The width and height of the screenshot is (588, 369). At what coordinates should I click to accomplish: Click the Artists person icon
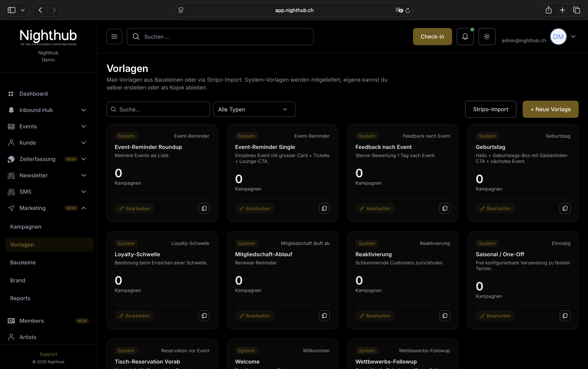point(11,337)
